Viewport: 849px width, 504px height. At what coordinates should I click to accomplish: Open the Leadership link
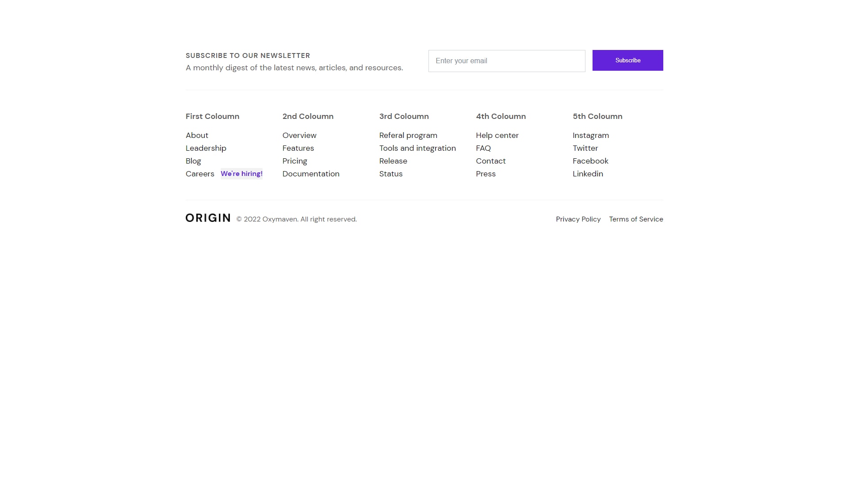pyautogui.click(x=206, y=148)
